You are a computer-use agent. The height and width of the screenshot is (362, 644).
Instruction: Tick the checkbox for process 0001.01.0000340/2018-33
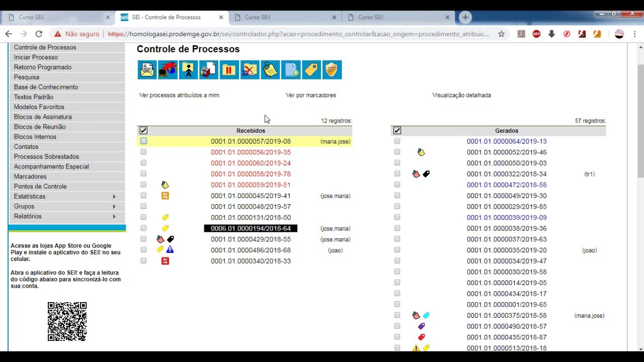click(143, 260)
